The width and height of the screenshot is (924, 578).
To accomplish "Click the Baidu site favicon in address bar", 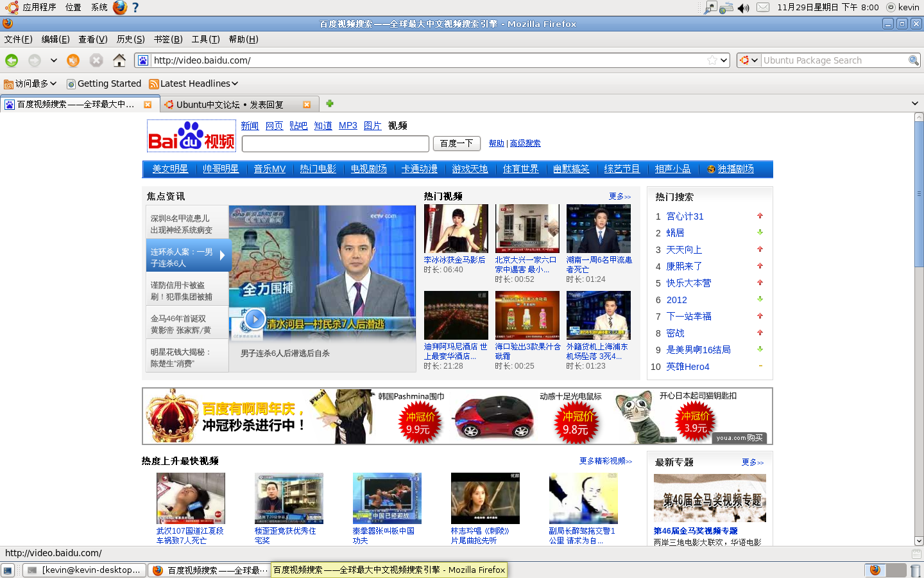I will pos(143,60).
